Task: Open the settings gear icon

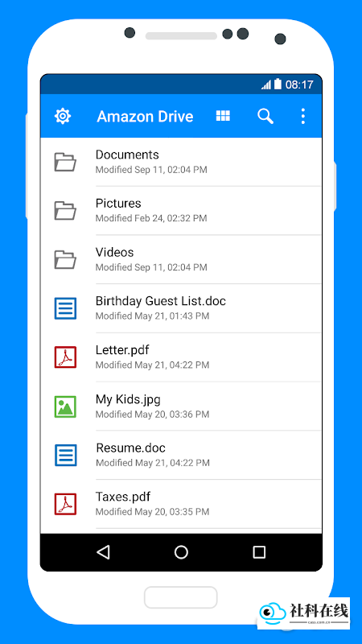Action: pos(63,116)
